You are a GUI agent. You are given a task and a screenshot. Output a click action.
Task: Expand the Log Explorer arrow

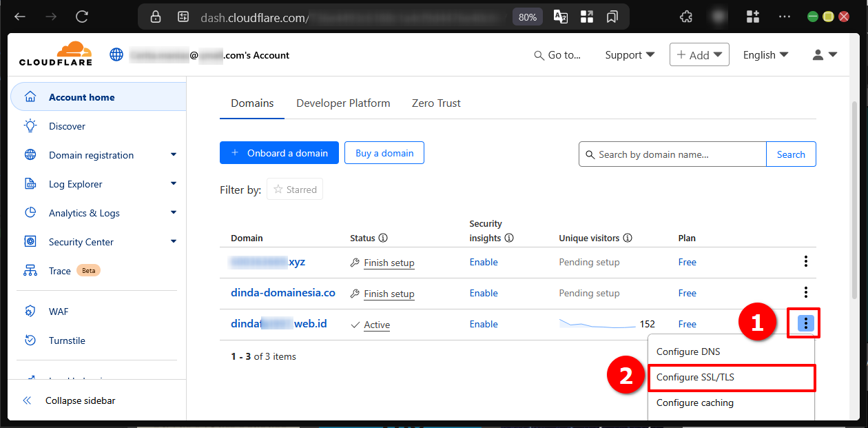point(174,184)
